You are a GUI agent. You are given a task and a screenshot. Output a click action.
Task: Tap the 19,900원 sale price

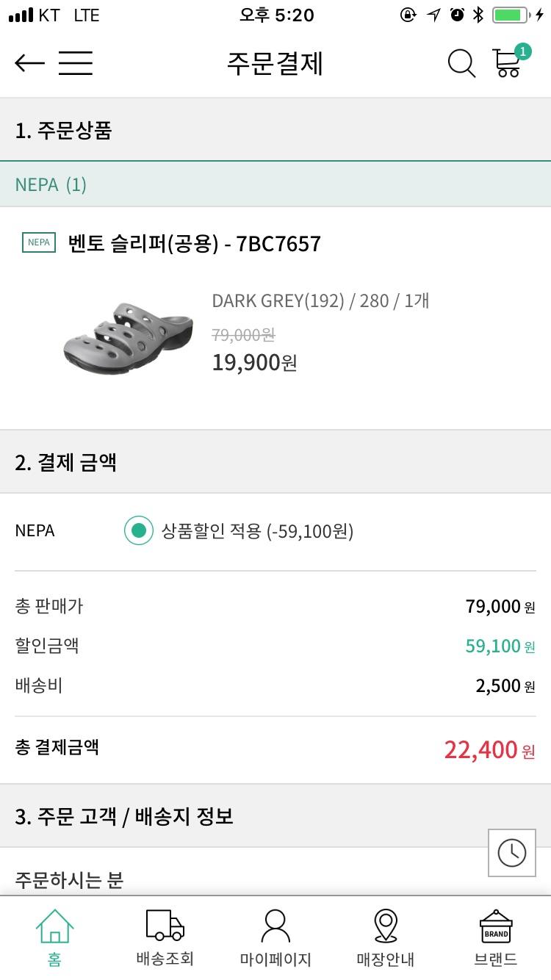pos(254,362)
